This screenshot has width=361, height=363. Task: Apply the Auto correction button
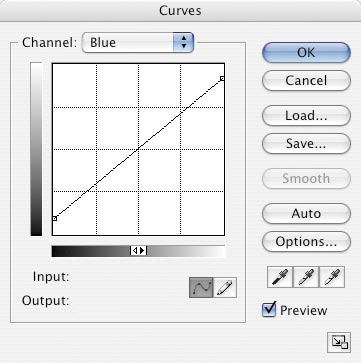(306, 213)
